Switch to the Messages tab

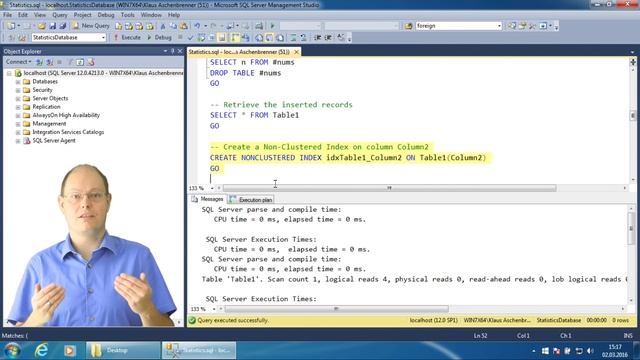pyautogui.click(x=207, y=199)
